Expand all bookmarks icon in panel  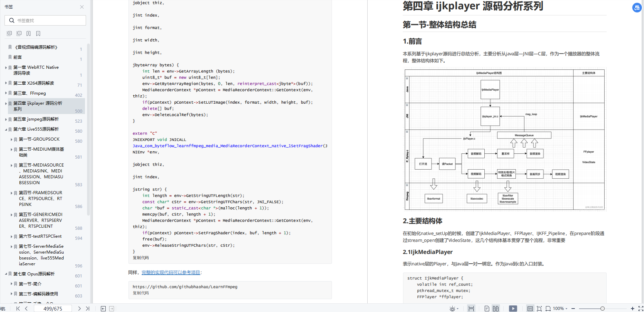coord(9,34)
